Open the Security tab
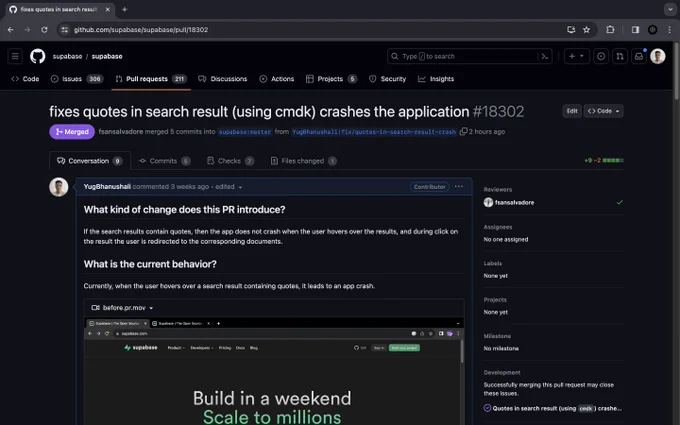 click(387, 78)
